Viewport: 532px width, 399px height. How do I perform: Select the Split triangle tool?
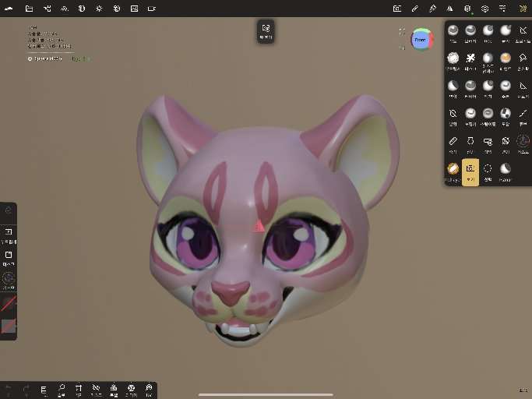tap(523, 88)
